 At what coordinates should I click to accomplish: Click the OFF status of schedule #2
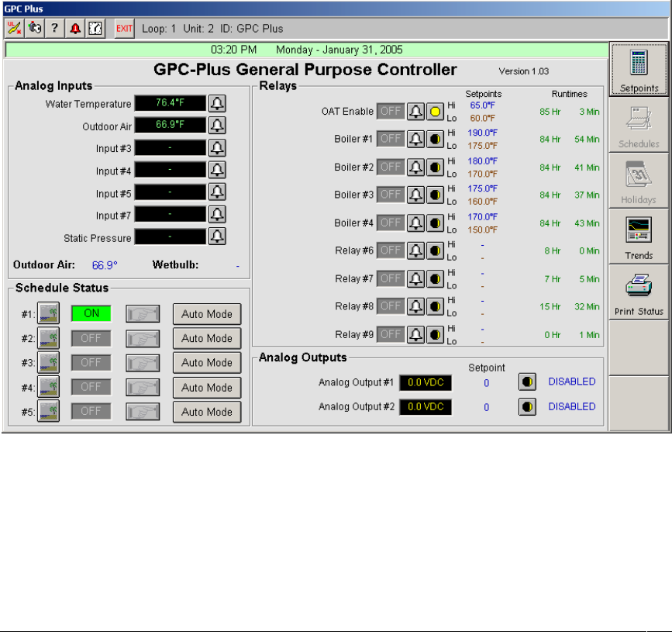click(91, 338)
